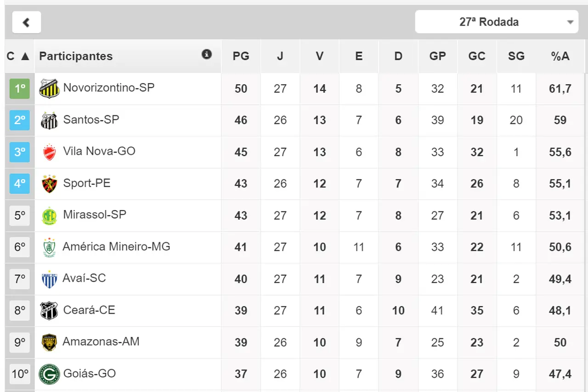Viewport: 588px width, 392px height.
Task: Click the Novorizontino-SP team crest
Action: click(x=49, y=89)
